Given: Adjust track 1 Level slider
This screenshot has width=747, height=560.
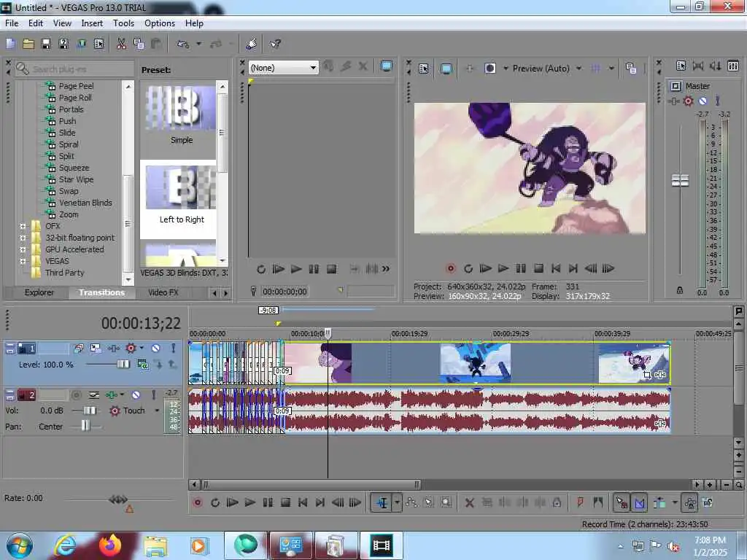Looking at the screenshot, I should click(x=123, y=365).
